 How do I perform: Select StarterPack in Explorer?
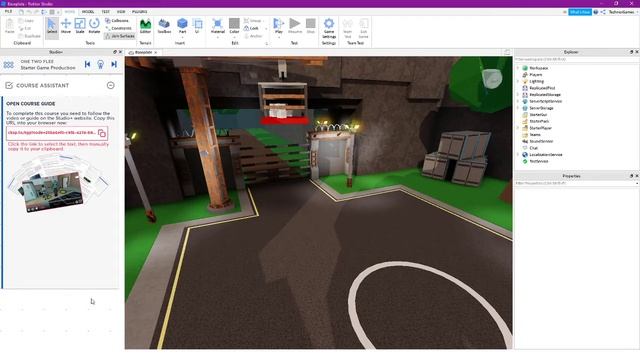pos(539,121)
